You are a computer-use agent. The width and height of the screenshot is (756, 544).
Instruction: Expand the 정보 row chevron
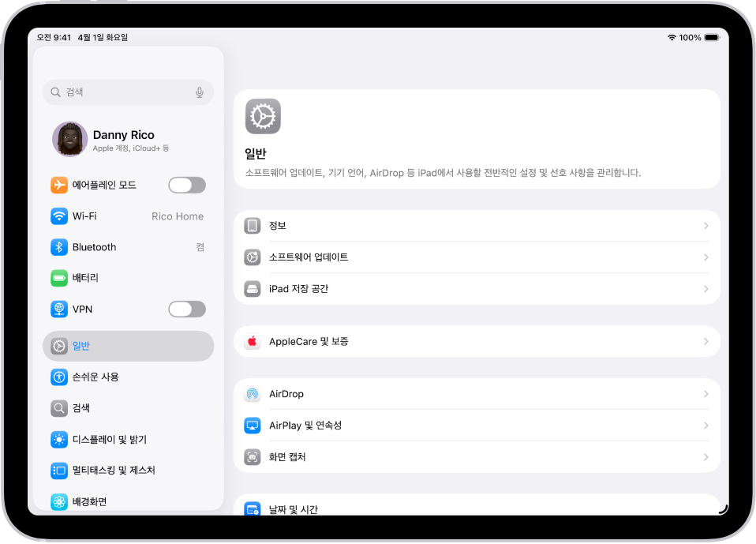tap(706, 226)
